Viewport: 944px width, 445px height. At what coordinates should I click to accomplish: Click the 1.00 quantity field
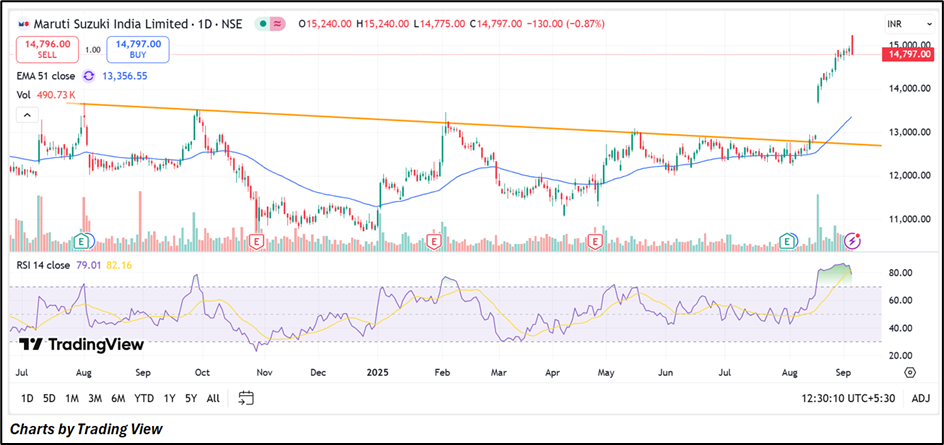(93, 50)
